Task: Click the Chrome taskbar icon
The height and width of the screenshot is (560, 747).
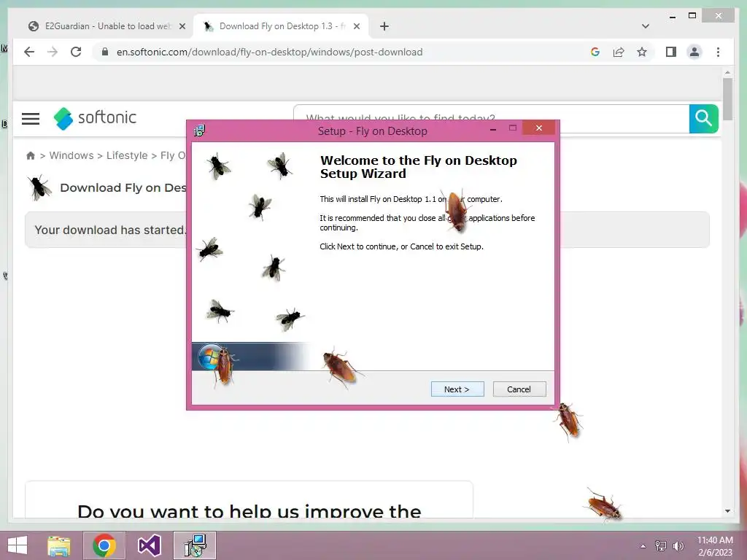Action: (104, 545)
